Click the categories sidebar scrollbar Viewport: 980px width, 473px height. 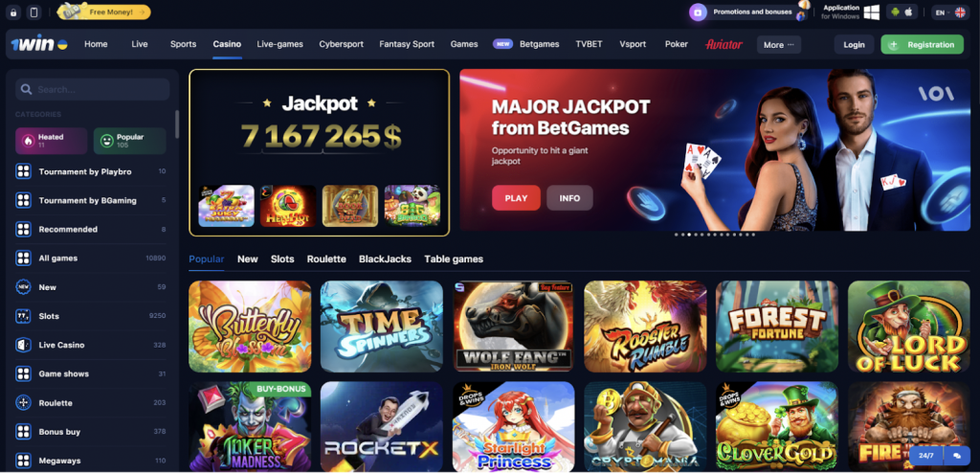pyautogui.click(x=177, y=124)
